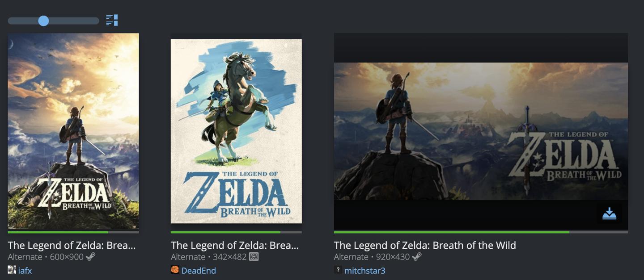Download the 920×430 Zelda grid image
The height and width of the screenshot is (280, 644).
coord(609,214)
